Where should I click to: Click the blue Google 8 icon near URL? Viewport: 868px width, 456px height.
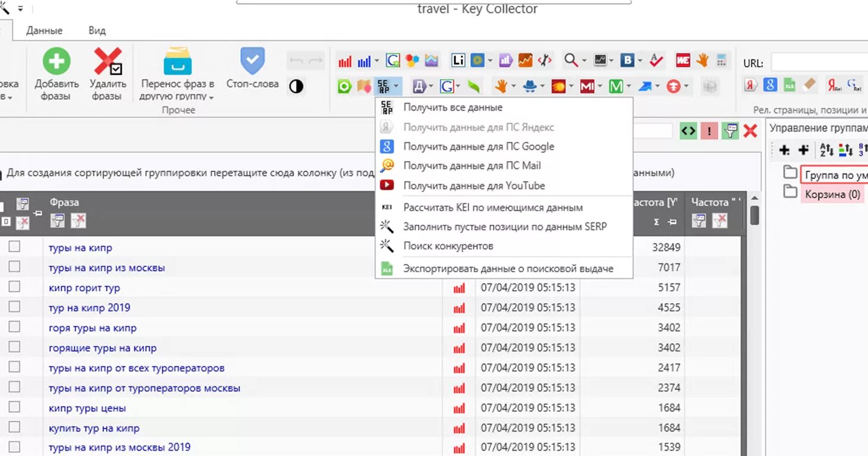point(770,85)
